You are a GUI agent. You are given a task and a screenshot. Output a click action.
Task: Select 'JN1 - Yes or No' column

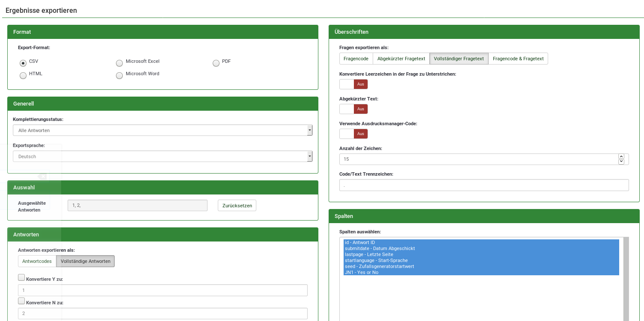(362, 272)
